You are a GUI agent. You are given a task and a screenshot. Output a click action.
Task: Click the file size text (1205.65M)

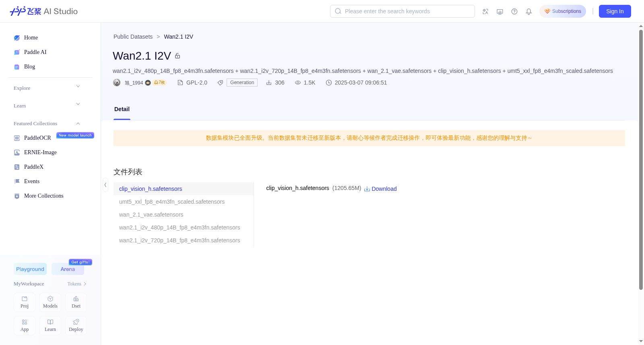point(347,188)
